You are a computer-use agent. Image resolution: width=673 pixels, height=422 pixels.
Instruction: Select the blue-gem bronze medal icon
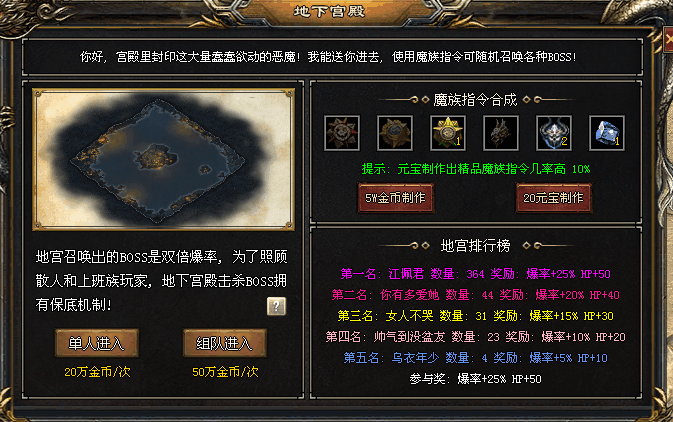395,133
